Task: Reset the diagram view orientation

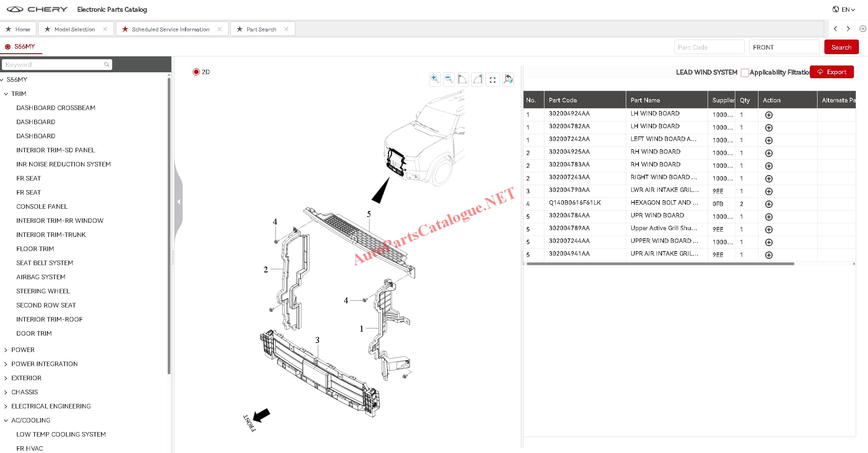Action: (508, 79)
